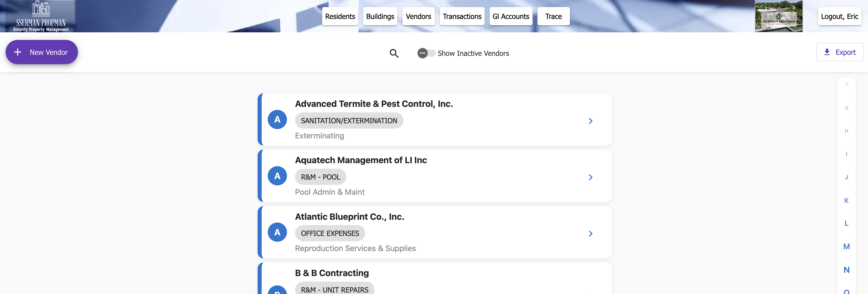This screenshot has height=294, width=868.
Task: Expand Atlantic Blueprint Co. chevron
Action: pos(590,233)
